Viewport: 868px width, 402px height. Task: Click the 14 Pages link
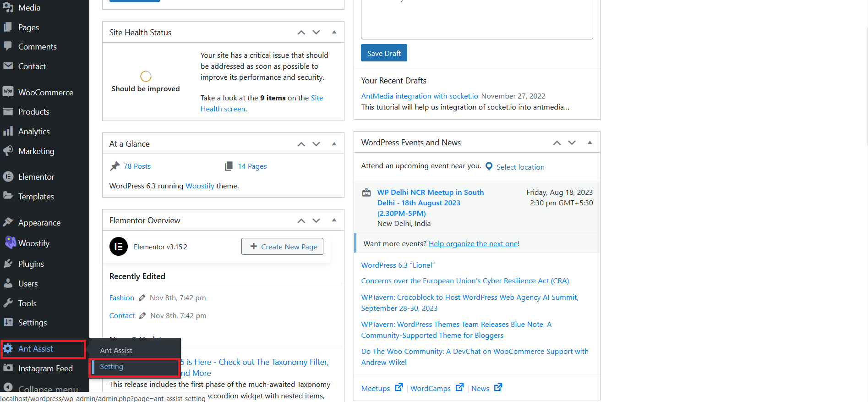(252, 166)
